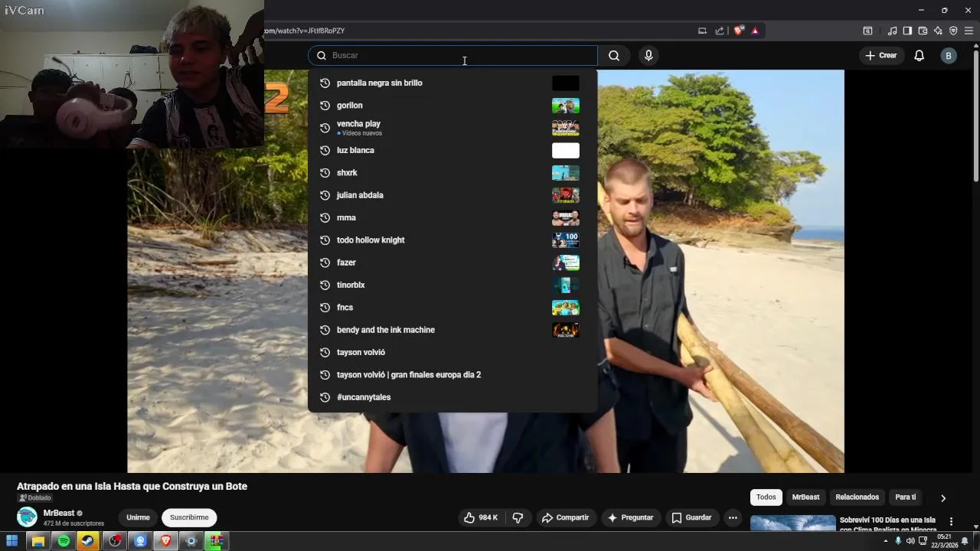Open the account avatar labeled B
Viewport: 980px width, 551px height.
click(949, 55)
